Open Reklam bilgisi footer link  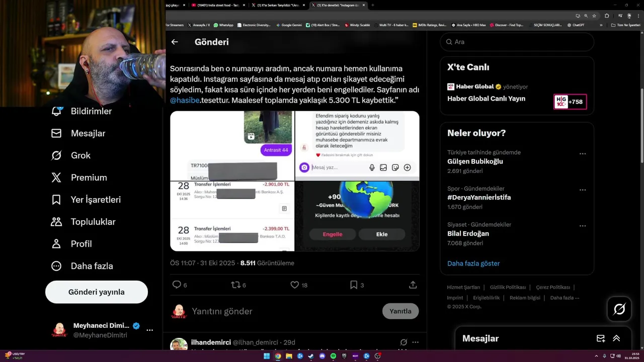click(525, 298)
